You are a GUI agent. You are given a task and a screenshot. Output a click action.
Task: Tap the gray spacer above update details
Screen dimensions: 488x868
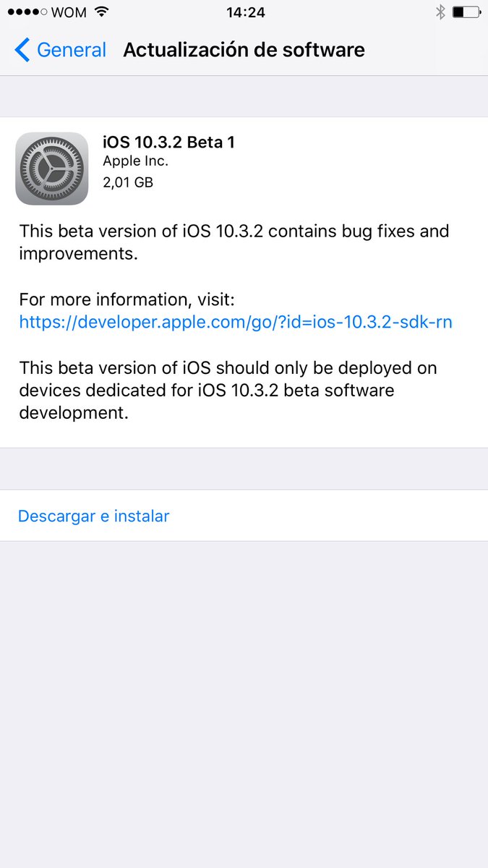tap(244, 96)
